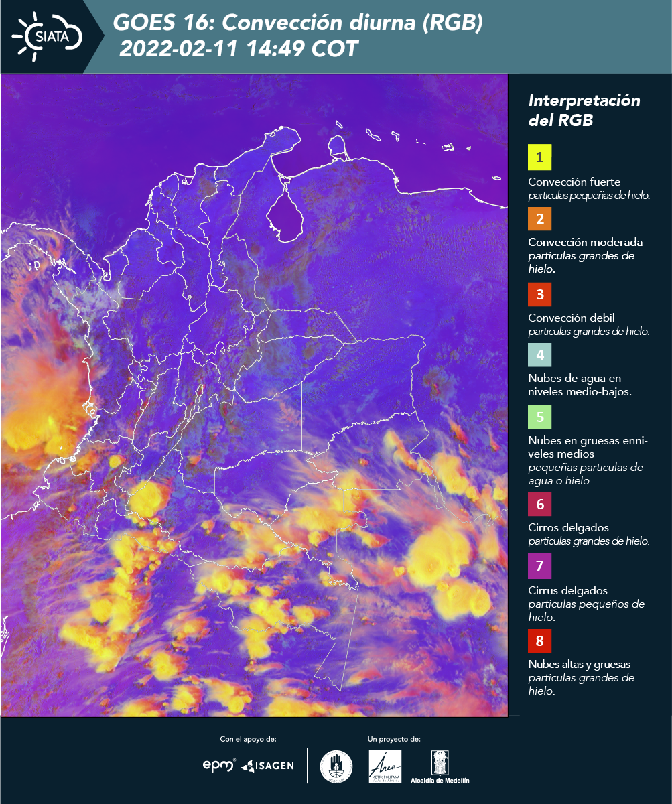Select the "Con el apoyo de:" caption

pos(248,739)
